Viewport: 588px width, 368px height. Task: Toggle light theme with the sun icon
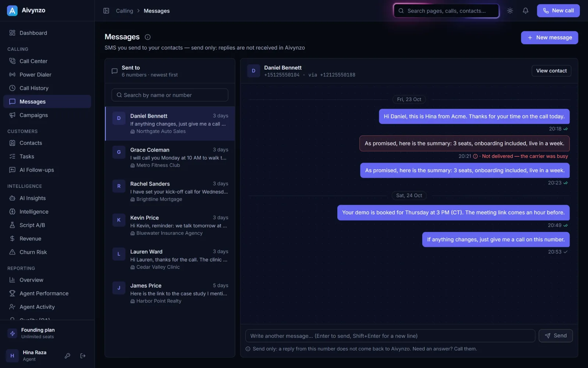[510, 11]
